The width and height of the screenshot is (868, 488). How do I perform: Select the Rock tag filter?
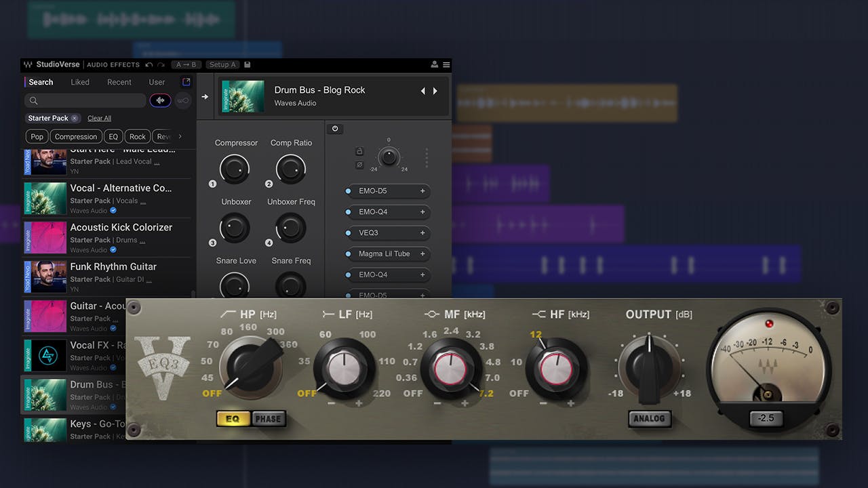click(138, 137)
